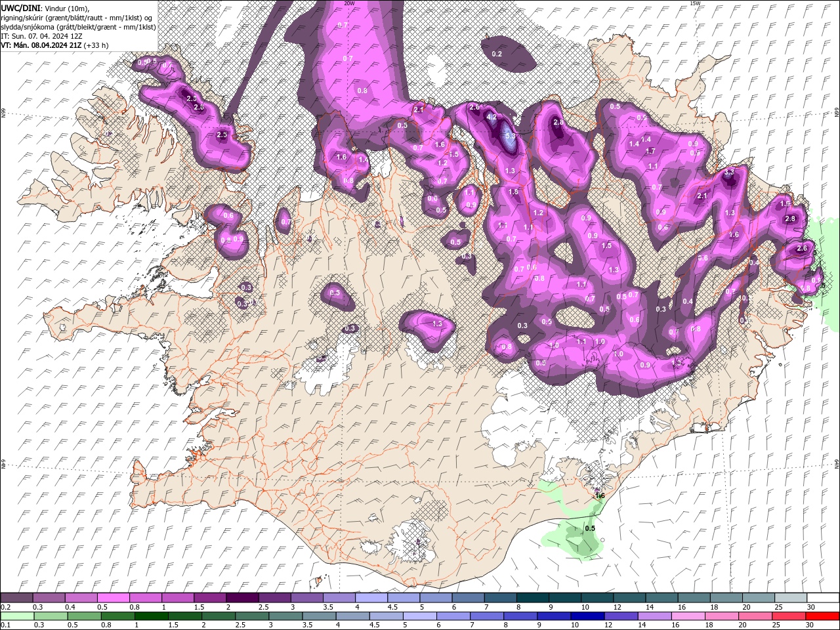Pick lower legend light pink swatch 16 to 18

[x=687, y=616]
